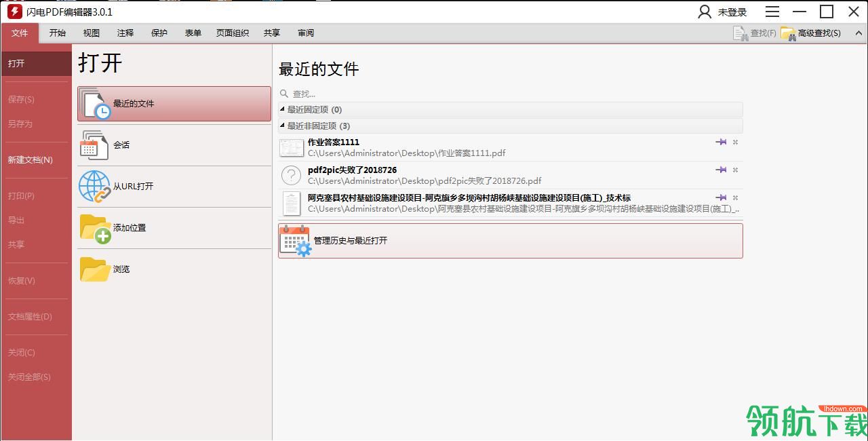
Task: Open thumbnail of 作业答案1111 file
Action: (x=292, y=148)
